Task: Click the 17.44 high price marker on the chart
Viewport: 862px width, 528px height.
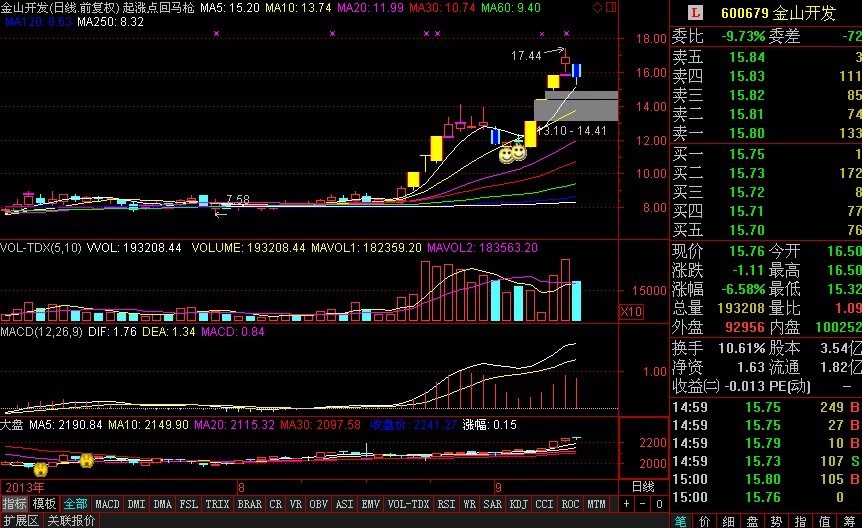Action: 526,56
